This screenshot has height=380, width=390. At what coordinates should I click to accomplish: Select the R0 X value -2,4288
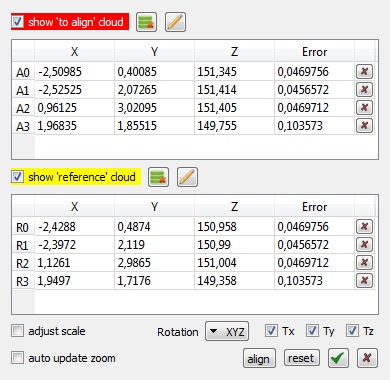[74, 226]
